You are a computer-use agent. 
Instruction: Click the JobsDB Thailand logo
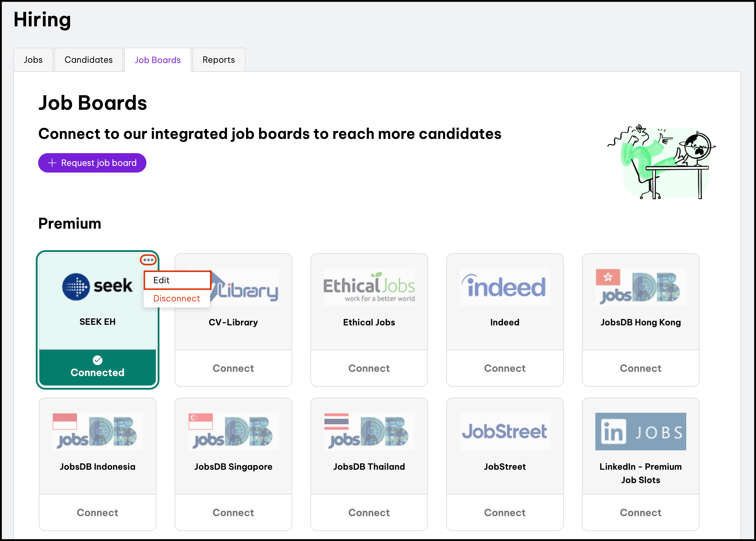coord(369,432)
